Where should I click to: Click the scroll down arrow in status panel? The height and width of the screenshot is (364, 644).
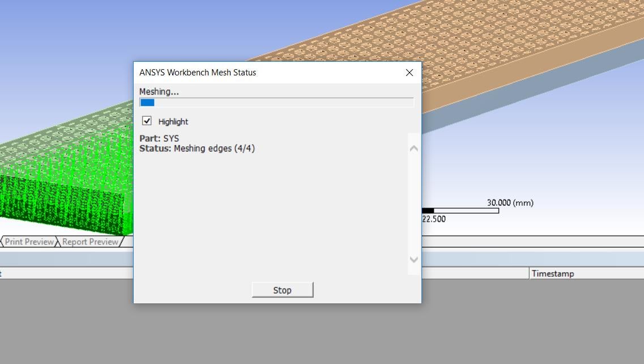(414, 260)
